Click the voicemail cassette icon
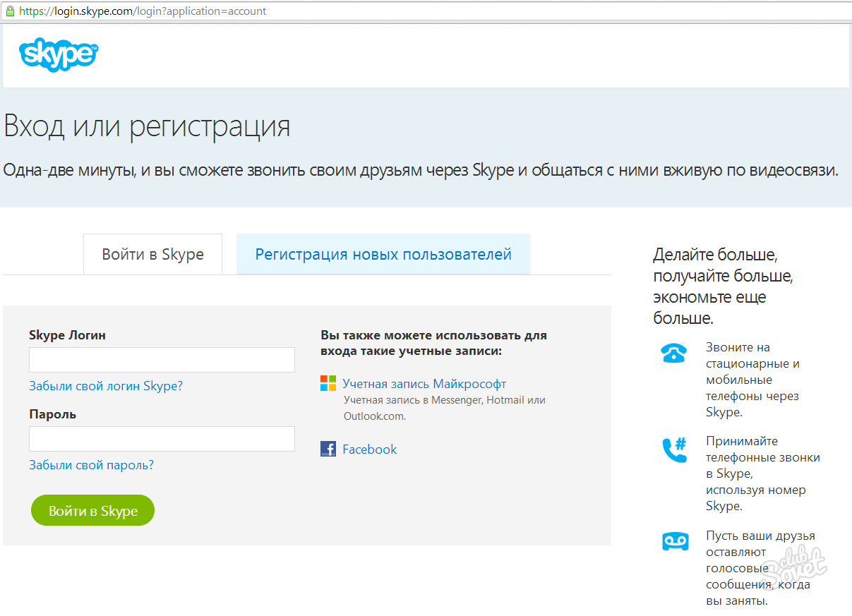The width and height of the screenshot is (852, 616). pyautogui.click(x=675, y=541)
